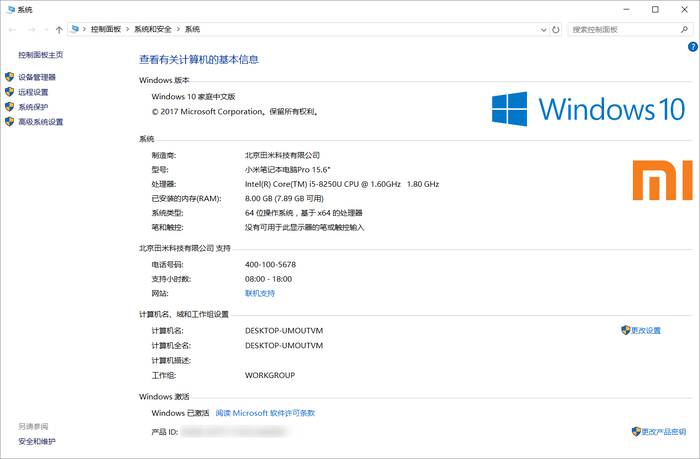700x459 pixels.
Task: Expand the chevron after System and Security
Action: tap(178, 29)
